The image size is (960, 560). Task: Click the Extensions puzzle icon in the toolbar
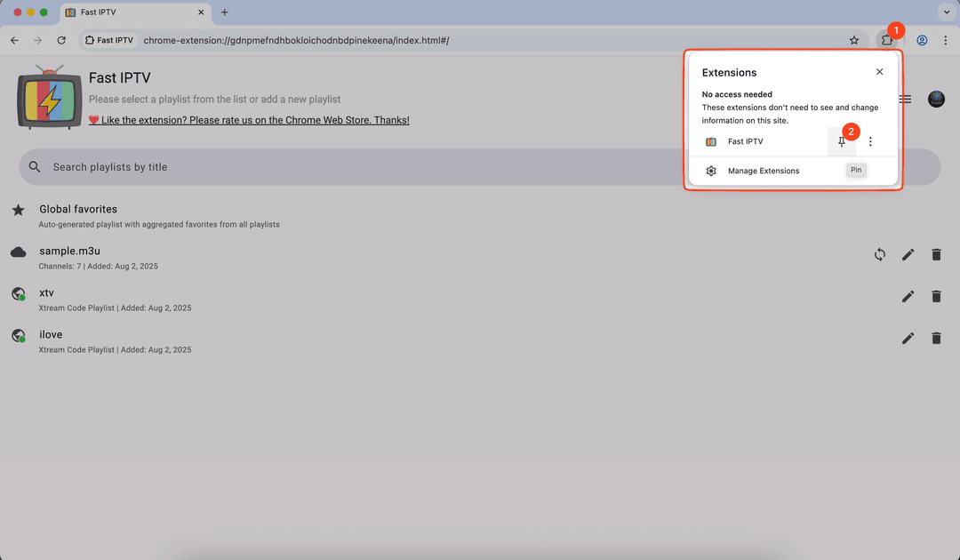click(886, 40)
